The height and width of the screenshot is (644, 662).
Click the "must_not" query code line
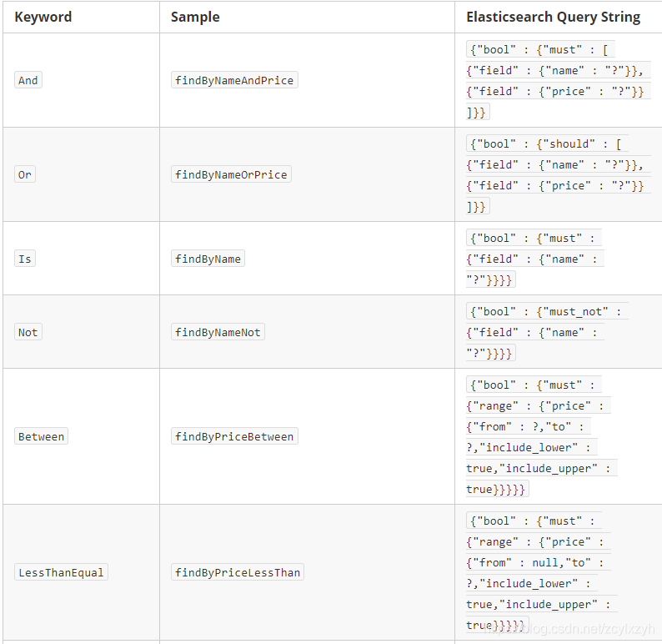click(x=547, y=312)
